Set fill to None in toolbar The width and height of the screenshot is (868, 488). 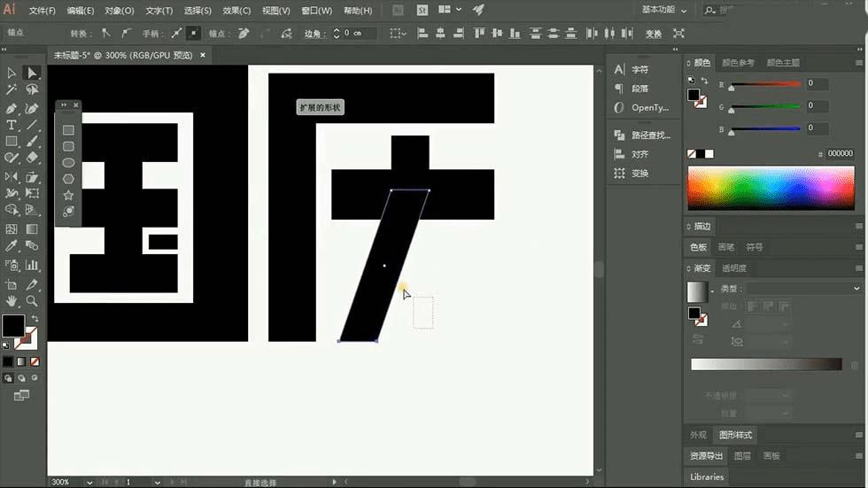(x=35, y=362)
